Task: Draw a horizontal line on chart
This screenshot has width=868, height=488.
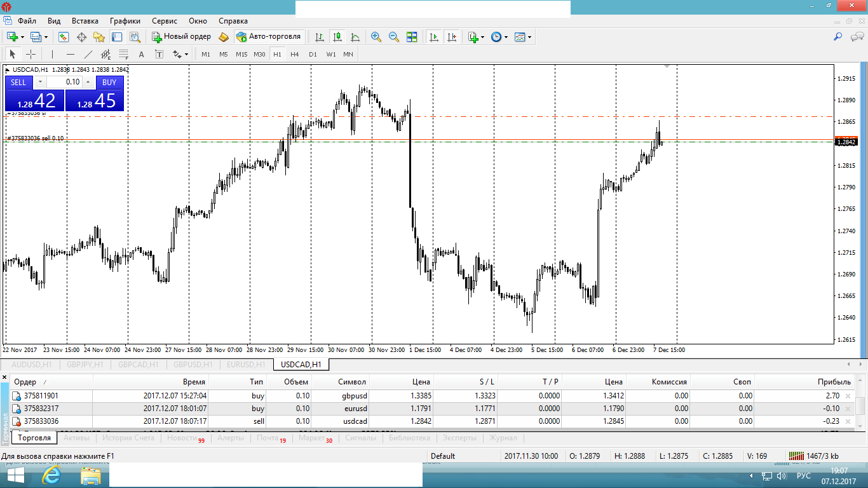Action: [x=71, y=54]
